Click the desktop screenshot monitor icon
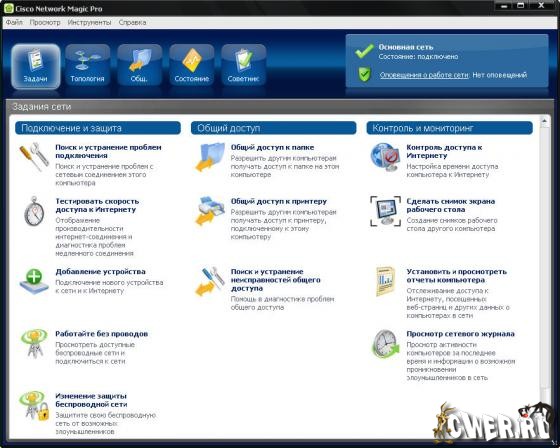 [x=385, y=211]
